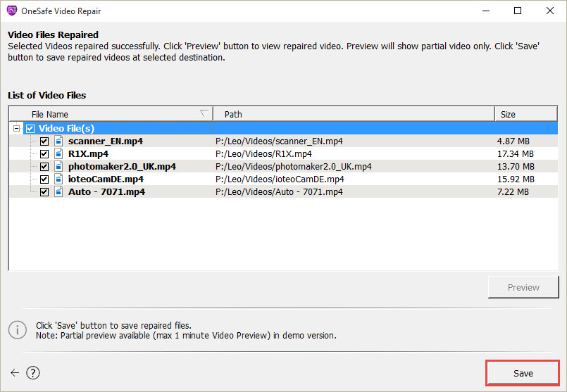Collapse the Video File(s) tree node
567x392 pixels.
pyautogui.click(x=16, y=128)
